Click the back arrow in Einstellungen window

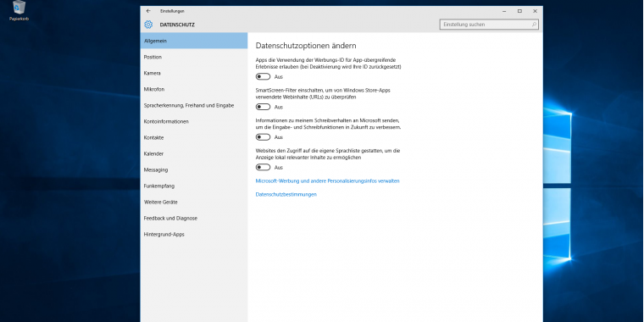pyautogui.click(x=148, y=11)
